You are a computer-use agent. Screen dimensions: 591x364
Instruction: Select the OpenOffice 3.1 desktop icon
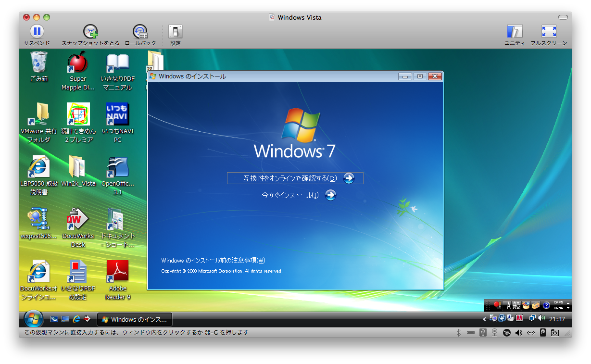[x=117, y=176]
